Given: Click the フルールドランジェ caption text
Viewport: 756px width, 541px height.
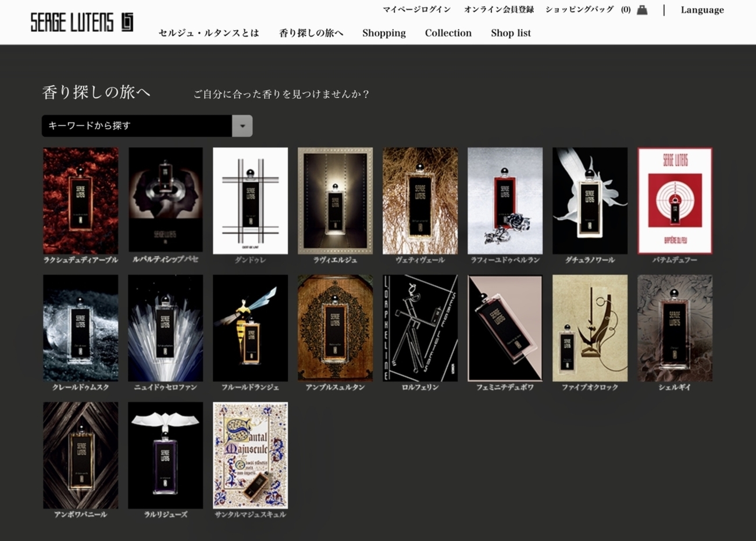Looking at the screenshot, I should click(x=250, y=387).
